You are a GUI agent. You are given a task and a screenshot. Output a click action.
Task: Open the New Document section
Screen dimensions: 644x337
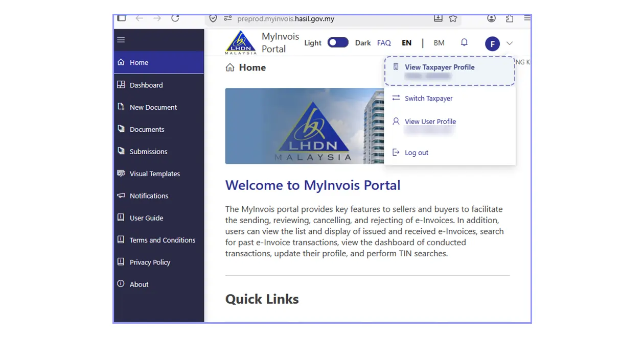[153, 107]
